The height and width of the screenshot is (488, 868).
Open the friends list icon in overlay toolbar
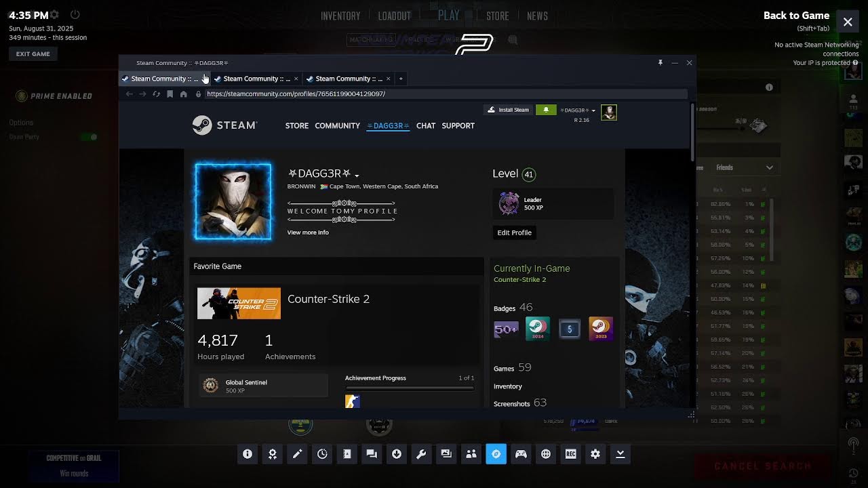pos(471,454)
